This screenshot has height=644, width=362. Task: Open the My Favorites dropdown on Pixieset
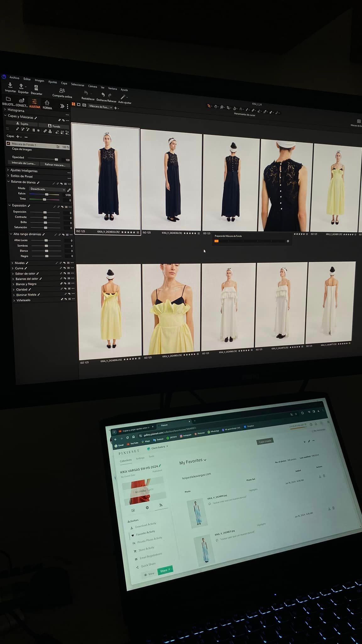click(x=193, y=461)
